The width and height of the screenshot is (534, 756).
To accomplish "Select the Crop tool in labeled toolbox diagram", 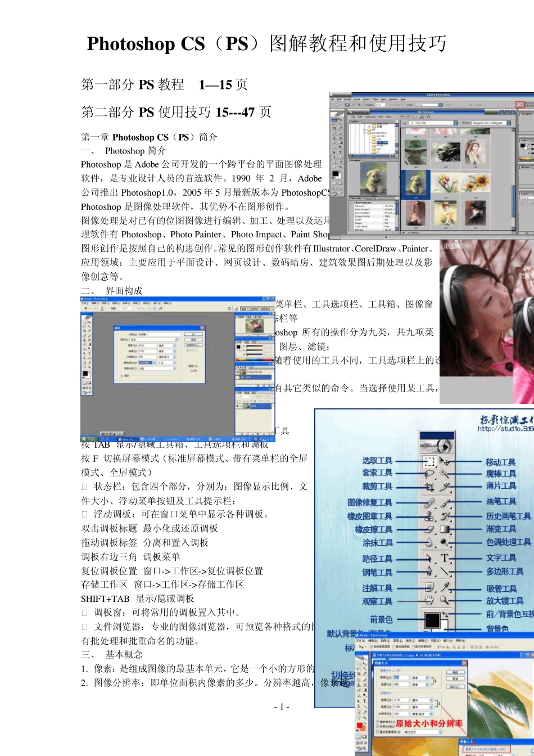I will click(429, 487).
